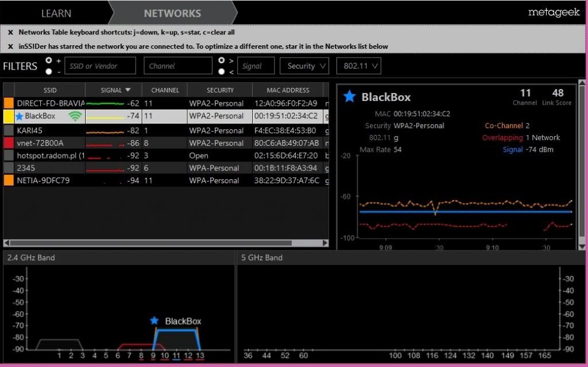Click the blue Signal legend label
588x367 pixels.
click(513, 149)
